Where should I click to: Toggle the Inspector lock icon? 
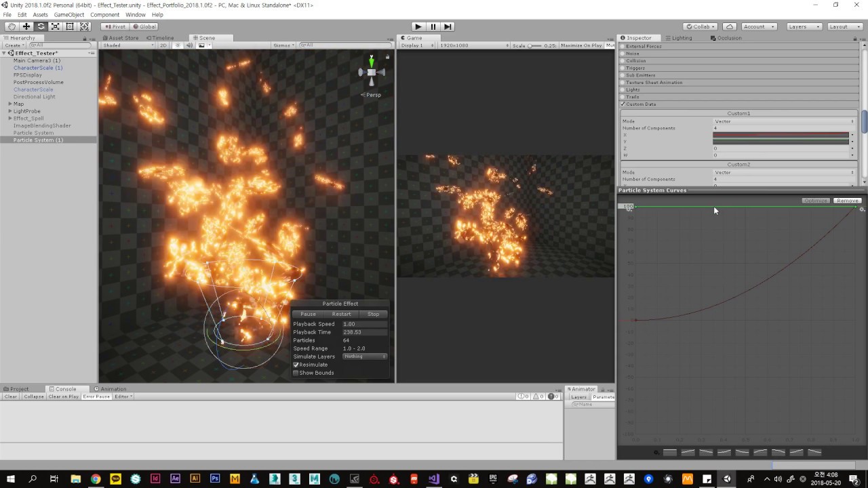854,38
